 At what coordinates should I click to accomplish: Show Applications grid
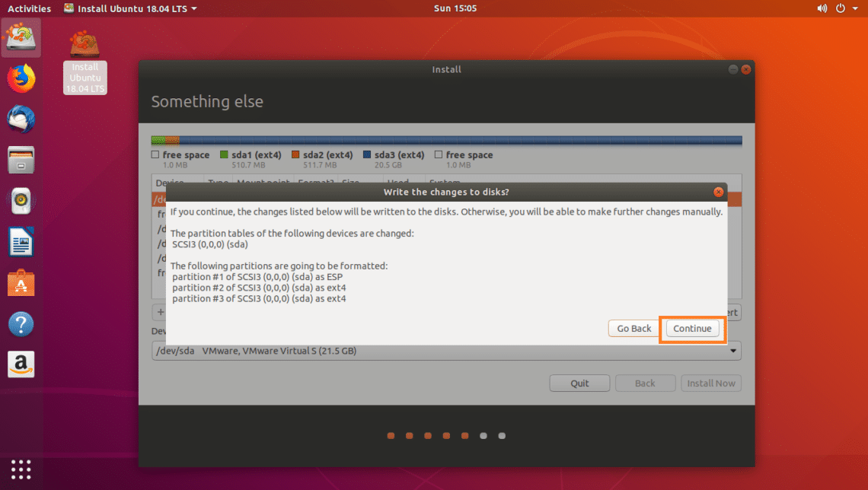click(21, 469)
